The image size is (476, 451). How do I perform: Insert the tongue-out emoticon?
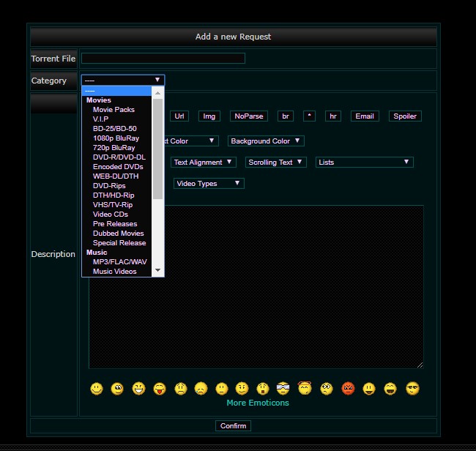tap(159, 389)
